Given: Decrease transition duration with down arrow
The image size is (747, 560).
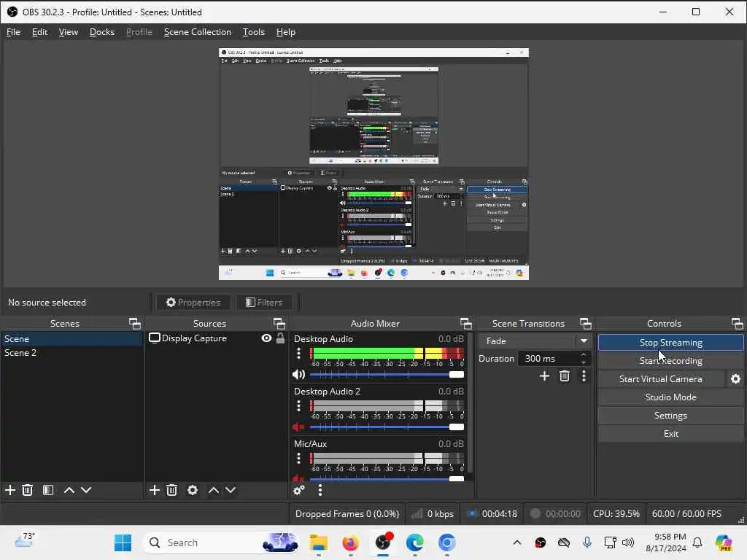Looking at the screenshot, I should [584, 362].
